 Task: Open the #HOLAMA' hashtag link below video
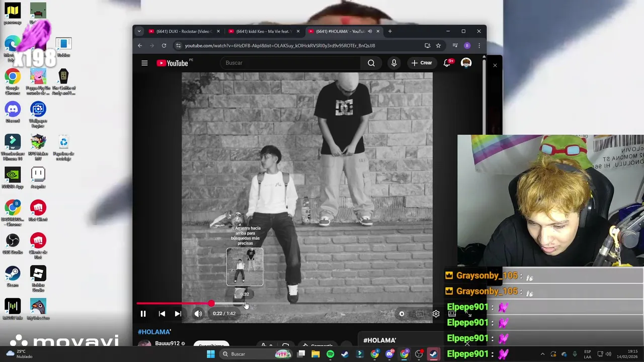pyautogui.click(x=154, y=332)
